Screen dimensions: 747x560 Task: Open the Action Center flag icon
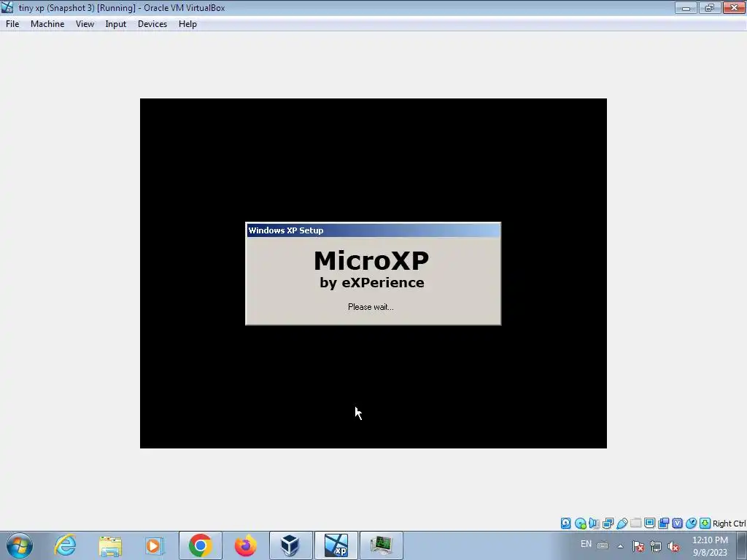[638, 546]
